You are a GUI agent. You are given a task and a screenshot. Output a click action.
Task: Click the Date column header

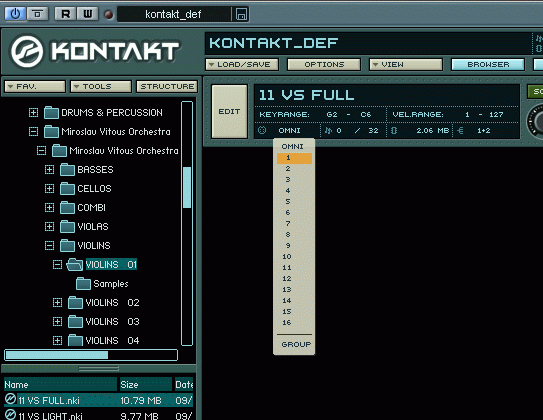pos(184,384)
